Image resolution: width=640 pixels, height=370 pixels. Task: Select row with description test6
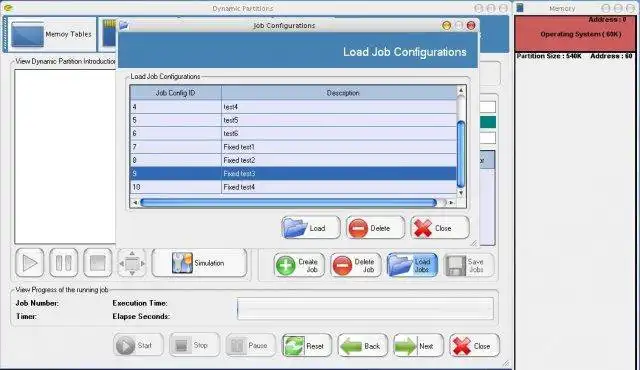[x=293, y=133]
